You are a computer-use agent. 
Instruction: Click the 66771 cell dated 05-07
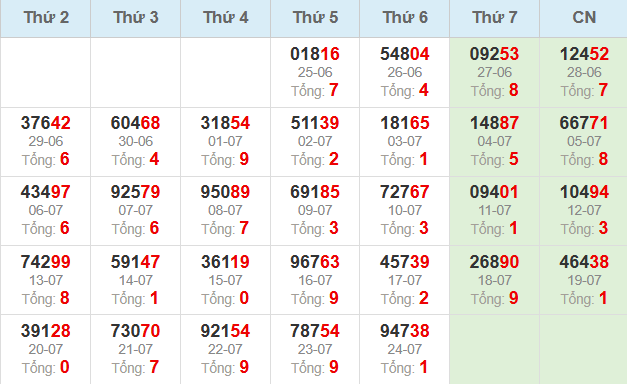(584, 123)
